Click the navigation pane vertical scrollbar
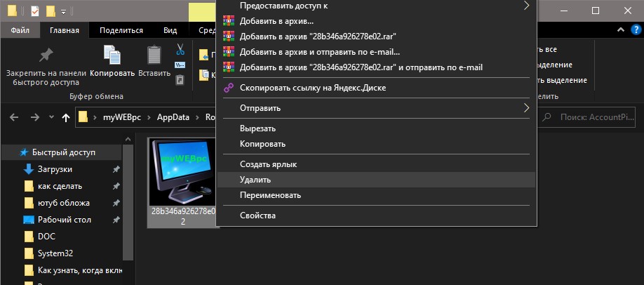The width and height of the screenshot is (644, 285). (x=128, y=201)
